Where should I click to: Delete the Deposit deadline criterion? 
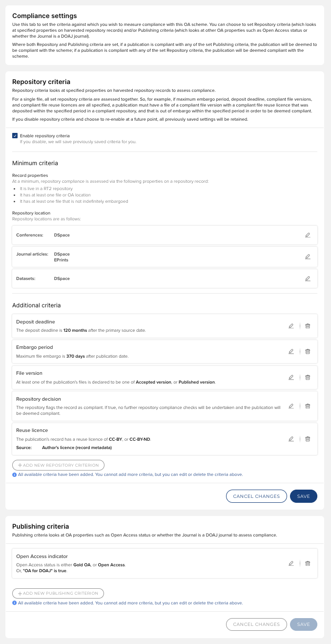pos(308,326)
